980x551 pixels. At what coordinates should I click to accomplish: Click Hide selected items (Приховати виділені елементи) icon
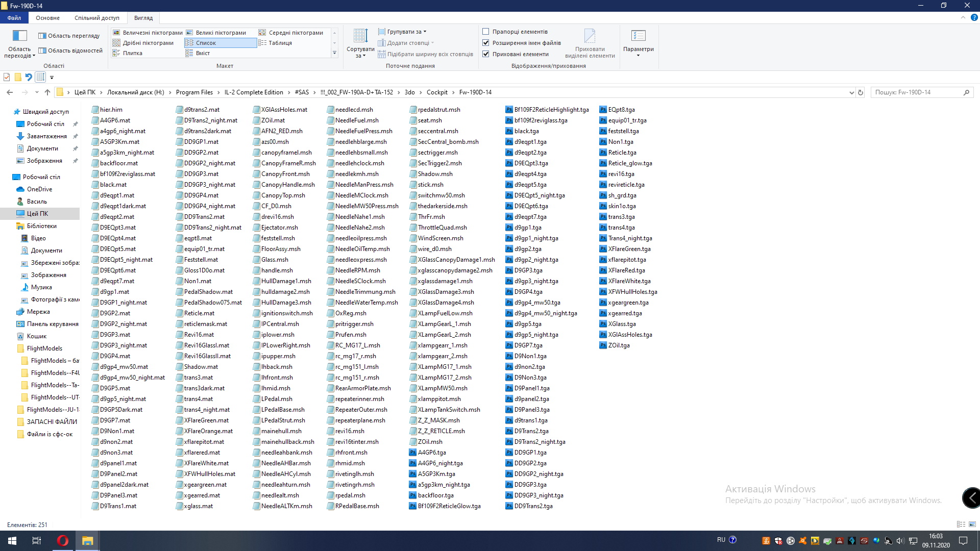(590, 36)
